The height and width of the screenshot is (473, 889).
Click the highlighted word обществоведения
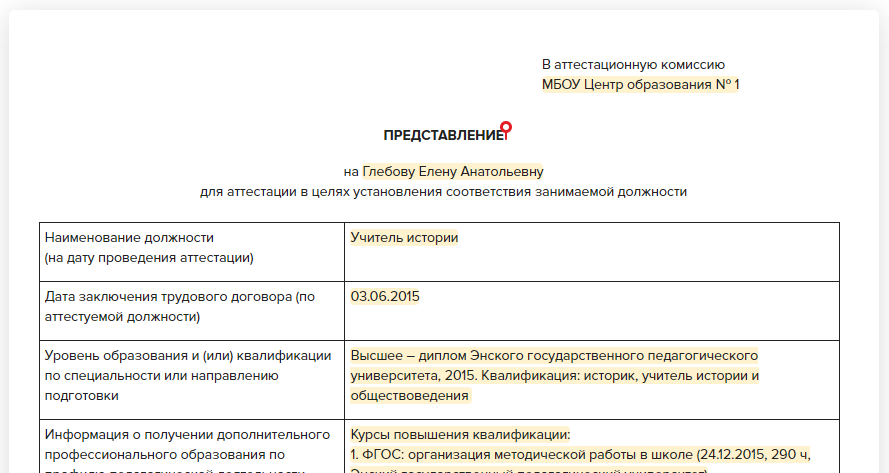click(409, 396)
